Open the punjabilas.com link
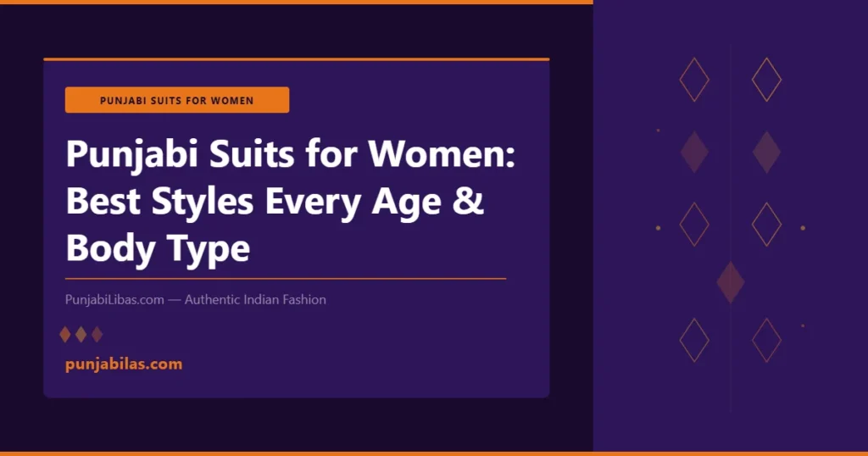Screen dimensions: 868x456 [x=124, y=364]
